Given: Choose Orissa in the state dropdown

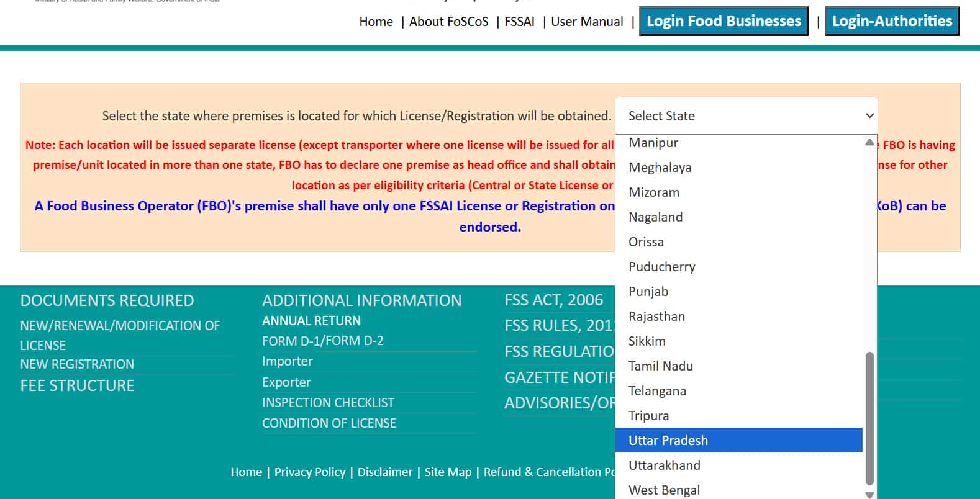Looking at the screenshot, I should pyautogui.click(x=739, y=242).
